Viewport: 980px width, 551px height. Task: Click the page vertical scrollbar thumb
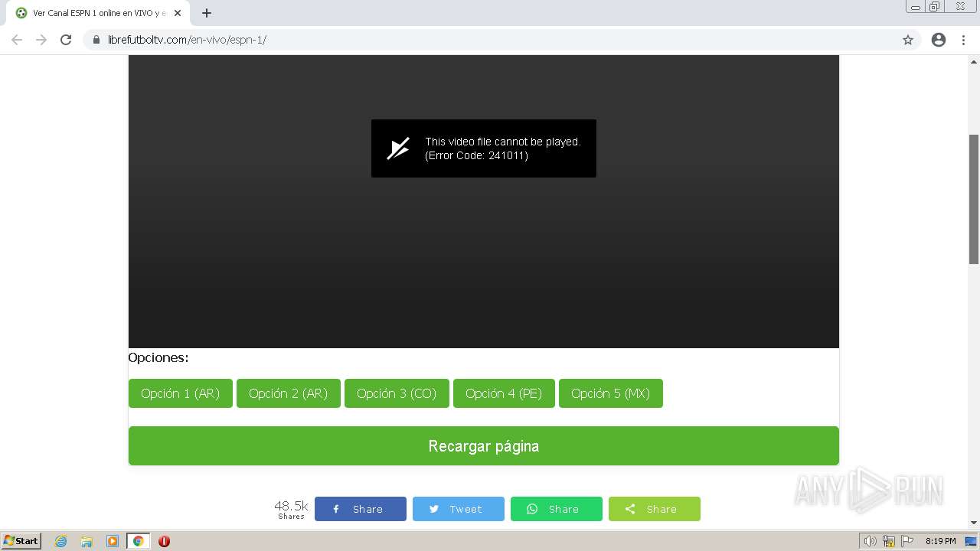[x=974, y=199]
